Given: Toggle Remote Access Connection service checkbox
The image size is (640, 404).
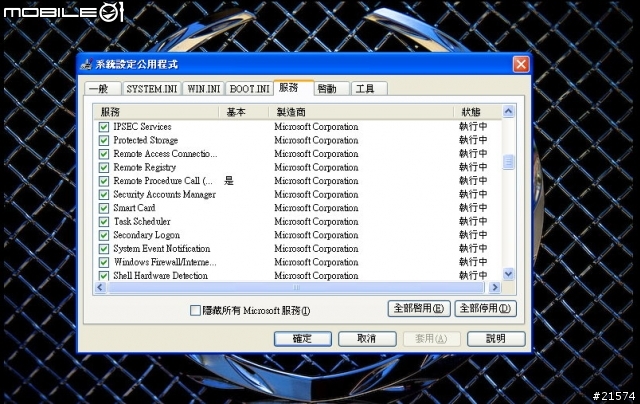Looking at the screenshot, I should coord(104,154).
